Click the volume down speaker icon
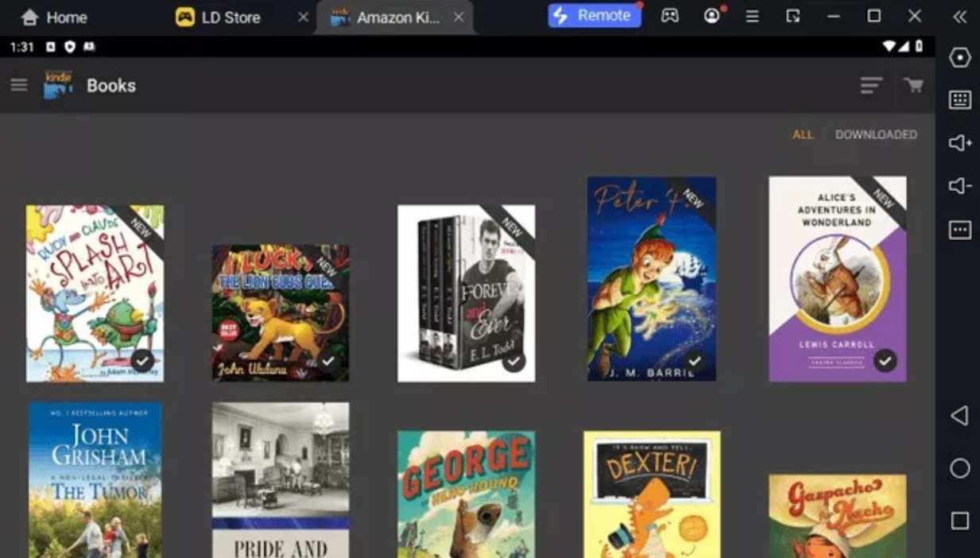 click(960, 186)
